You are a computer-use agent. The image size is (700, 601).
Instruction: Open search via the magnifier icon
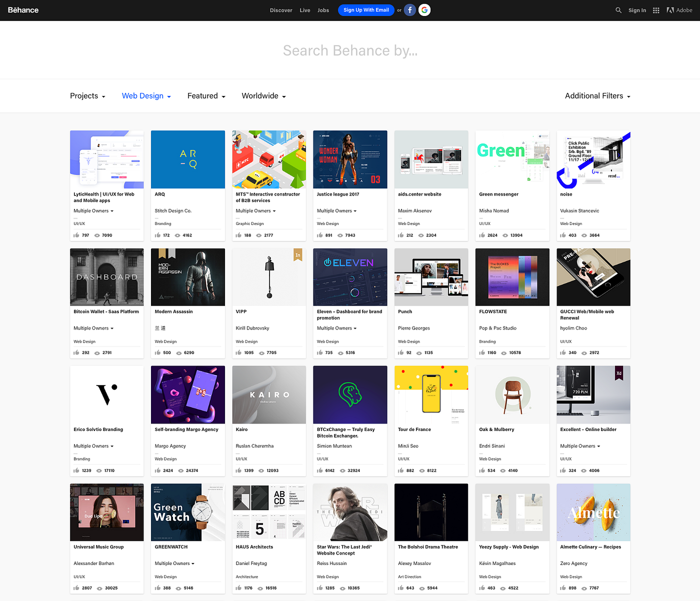pos(618,10)
